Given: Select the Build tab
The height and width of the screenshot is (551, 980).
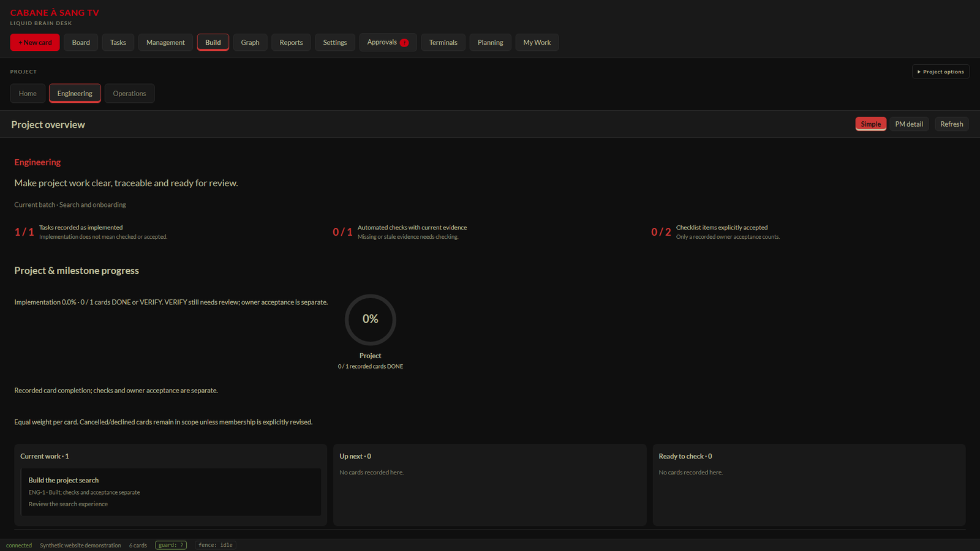Looking at the screenshot, I should tap(213, 42).
